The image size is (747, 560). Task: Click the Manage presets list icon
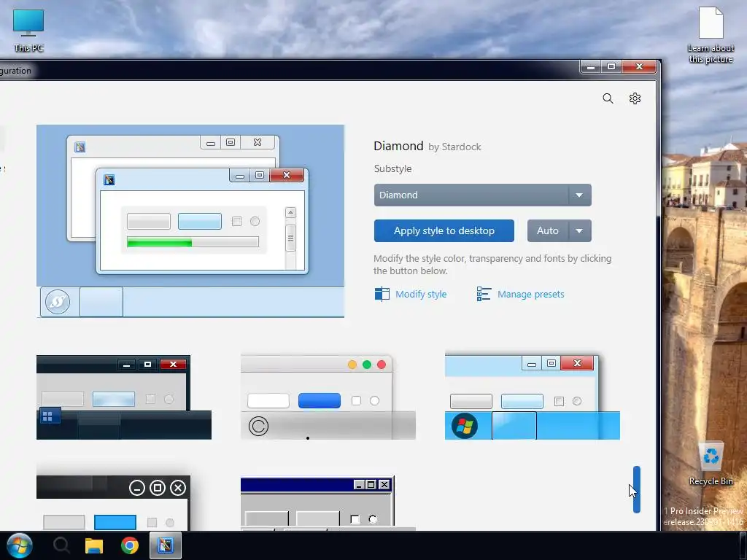coord(484,294)
